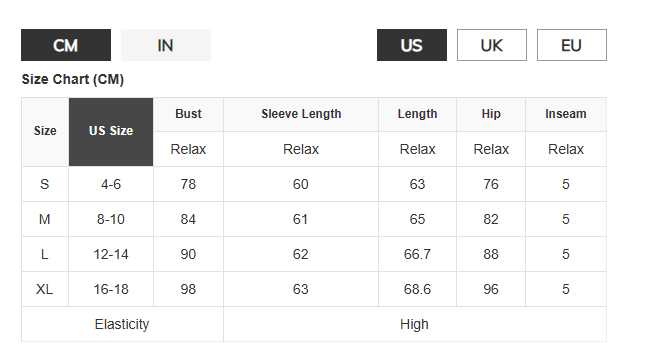
Task: Click the Inseam column header
Action: 566,115
